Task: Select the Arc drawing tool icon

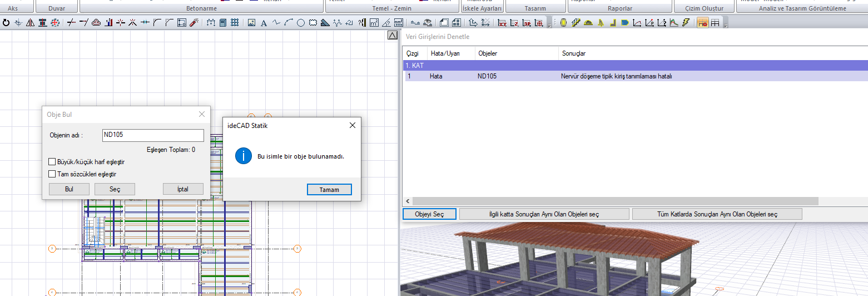Action: pos(289,23)
